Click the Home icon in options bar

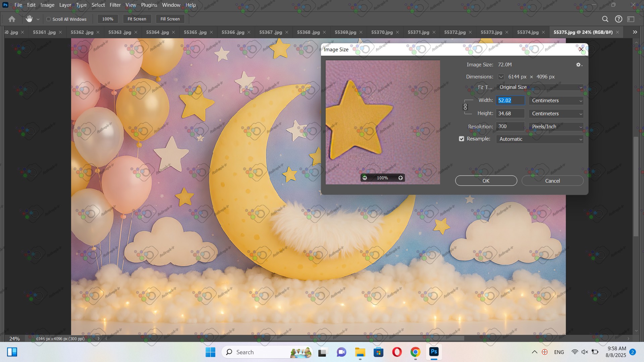pos(12,19)
